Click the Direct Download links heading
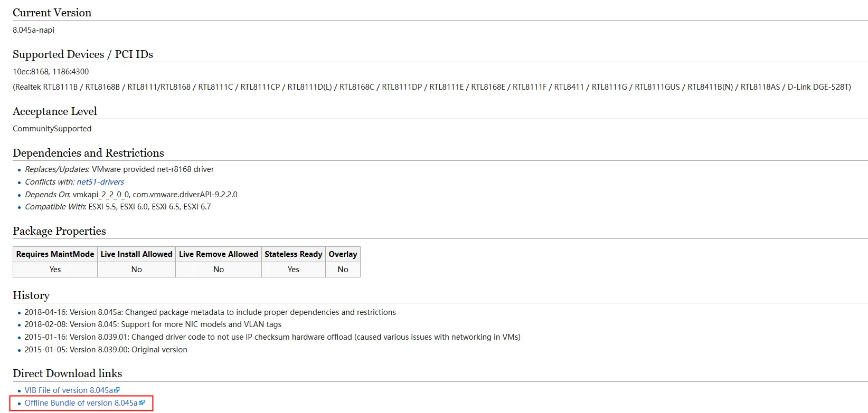The image size is (868, 413). 67,373
